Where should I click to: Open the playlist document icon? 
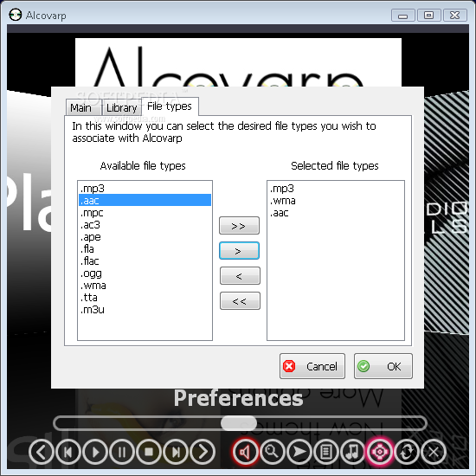pos(326,452)
